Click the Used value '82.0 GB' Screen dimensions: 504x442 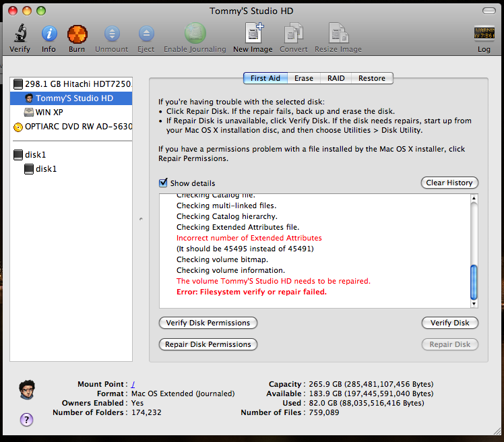[x=323, y=403]
